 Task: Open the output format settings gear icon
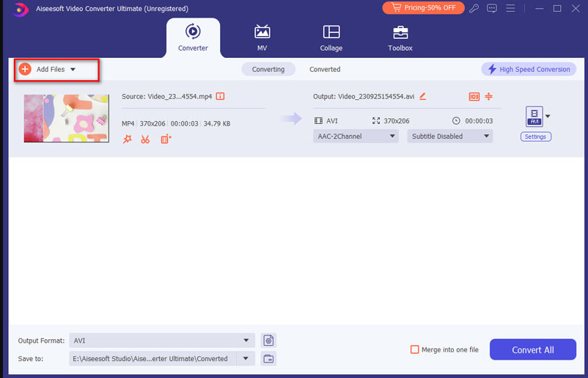pos(268,341)
